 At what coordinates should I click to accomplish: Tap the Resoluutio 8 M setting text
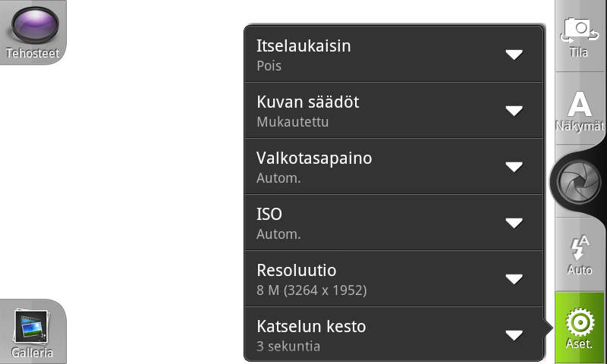point(311,290)
